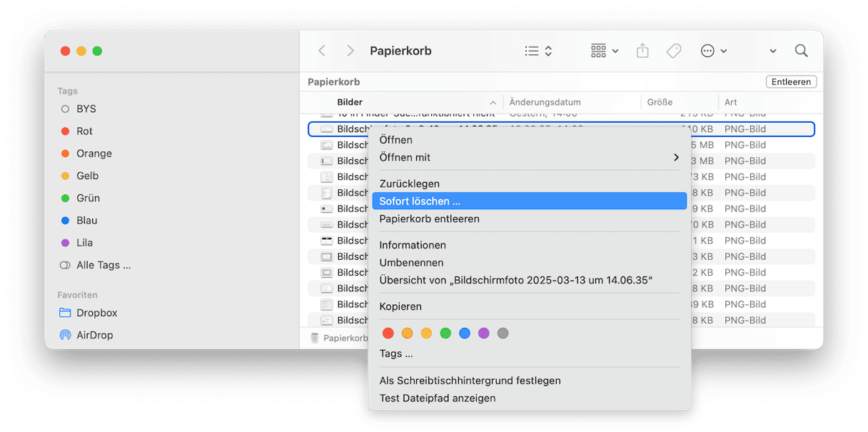The width and height of the screenshot is (868, 432).
Task: Select the Blau tag in sidebar
Action: coord(79,221)
